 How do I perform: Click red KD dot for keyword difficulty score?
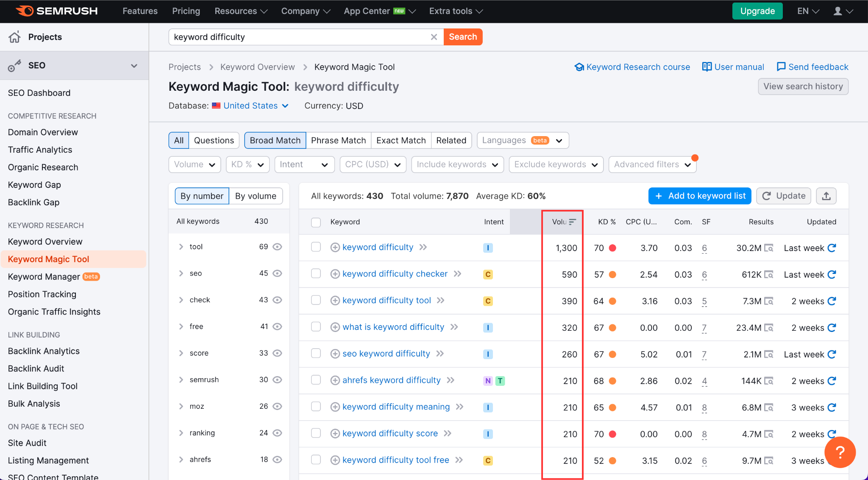612,434
